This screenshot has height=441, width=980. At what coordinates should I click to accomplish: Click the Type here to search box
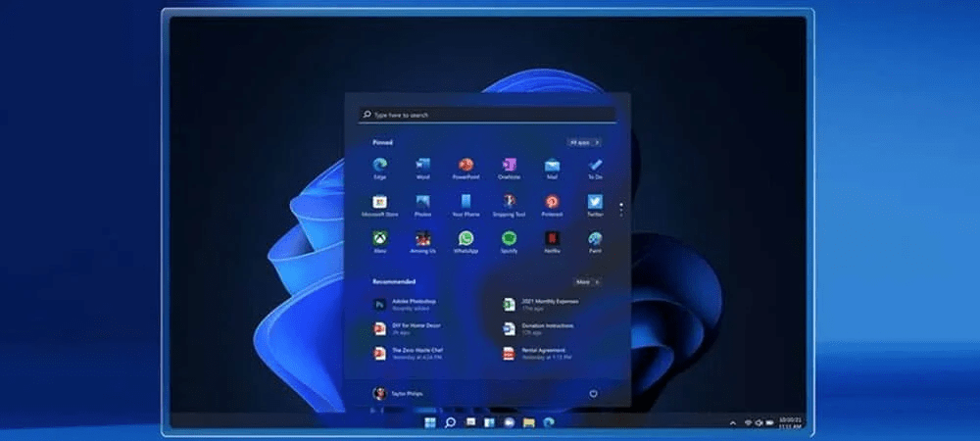coord(487,115)
